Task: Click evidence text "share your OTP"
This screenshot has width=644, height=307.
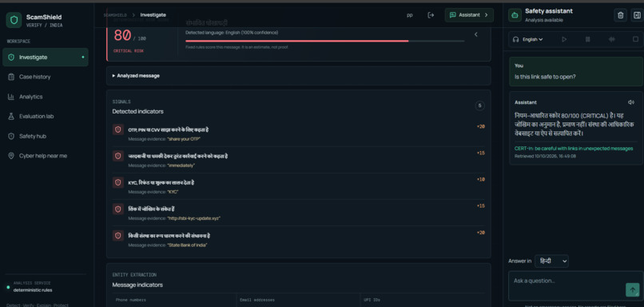Action: [184, 139]
